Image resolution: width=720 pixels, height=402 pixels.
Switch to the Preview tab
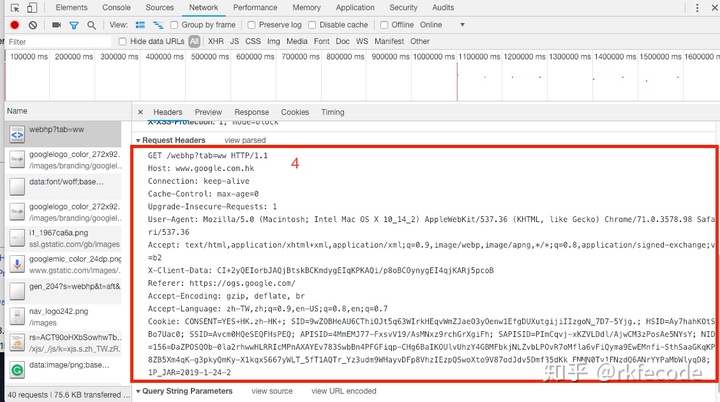click(208, 112)
